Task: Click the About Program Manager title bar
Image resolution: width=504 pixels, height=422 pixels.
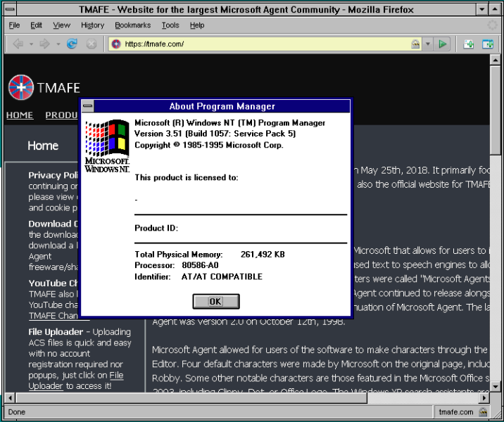Action: [x=222, y=106]
